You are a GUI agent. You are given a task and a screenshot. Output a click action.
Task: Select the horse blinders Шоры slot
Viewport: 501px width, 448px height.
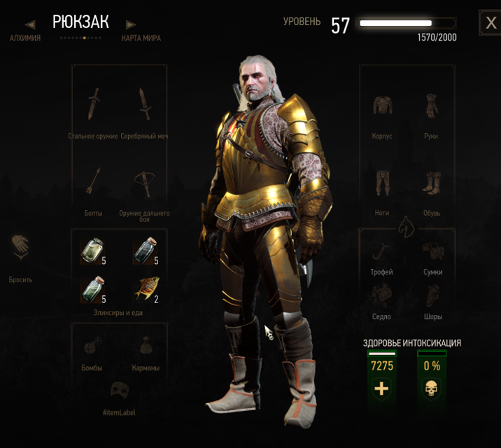point(432,295)
